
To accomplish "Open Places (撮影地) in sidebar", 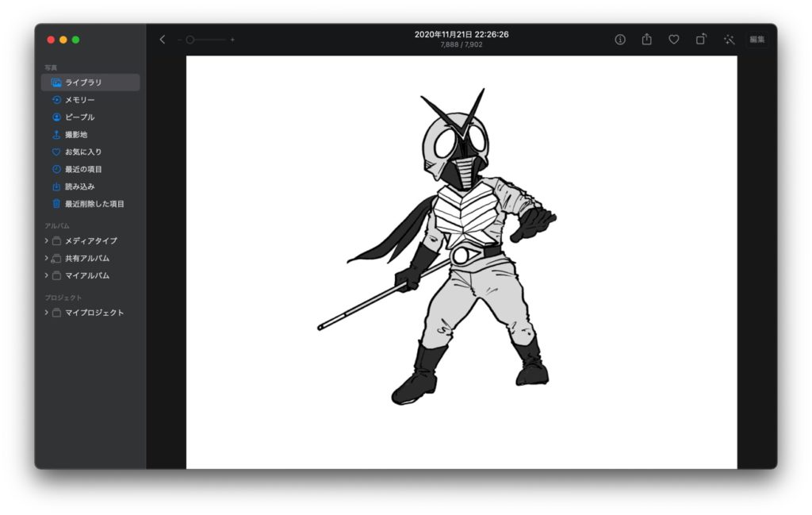I will pos(90,135).
